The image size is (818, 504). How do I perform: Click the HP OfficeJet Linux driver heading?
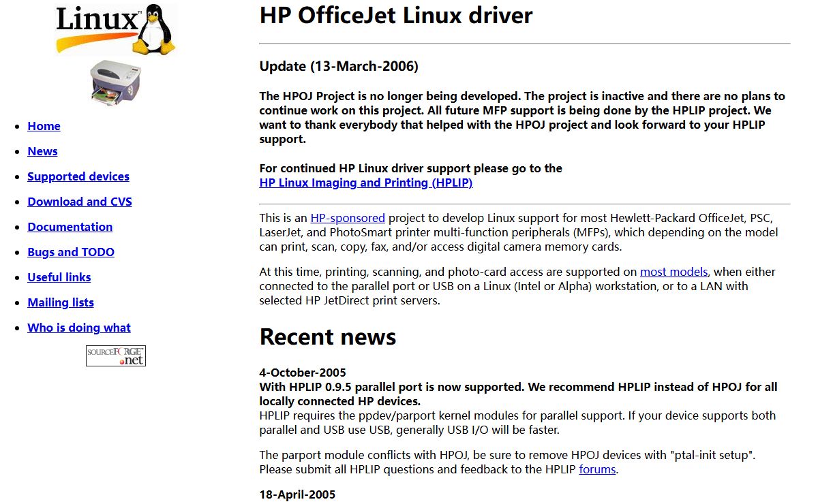396,16
